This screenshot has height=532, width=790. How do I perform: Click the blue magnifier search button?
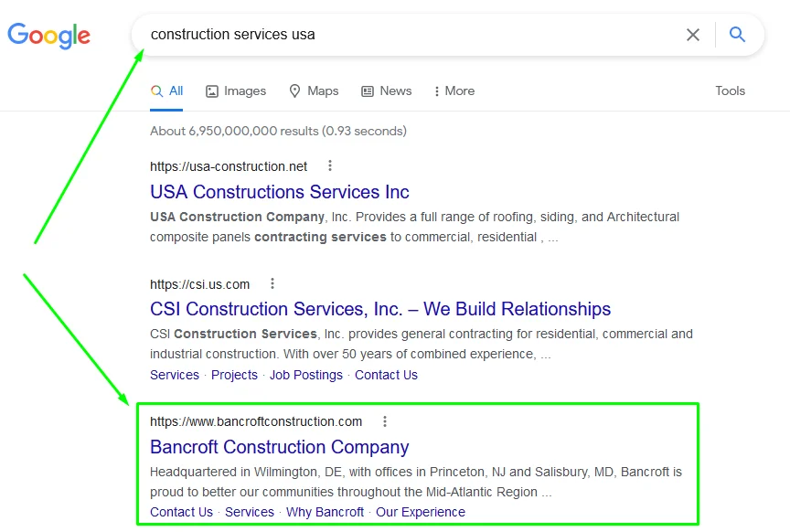(737, 34)
